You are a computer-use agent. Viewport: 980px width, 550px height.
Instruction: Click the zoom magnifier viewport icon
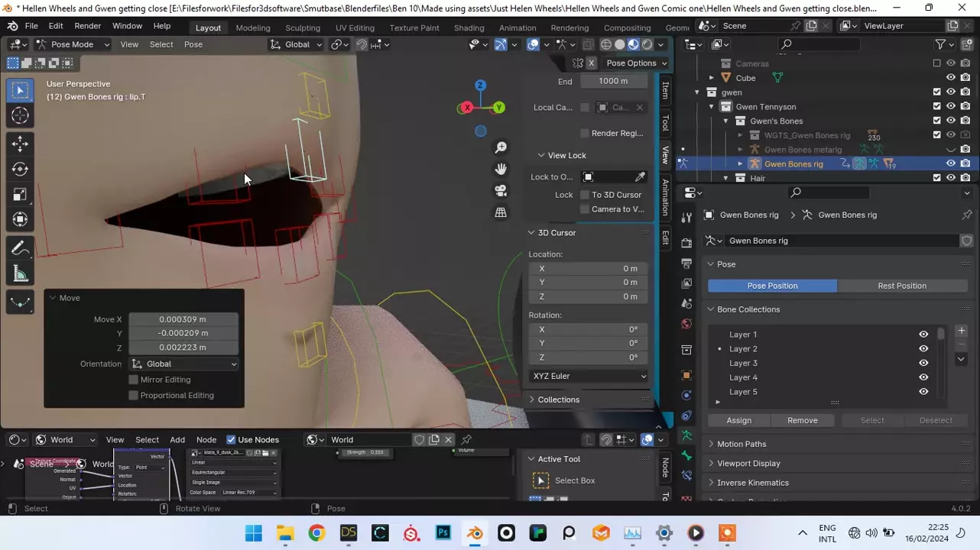pos(501,147)
